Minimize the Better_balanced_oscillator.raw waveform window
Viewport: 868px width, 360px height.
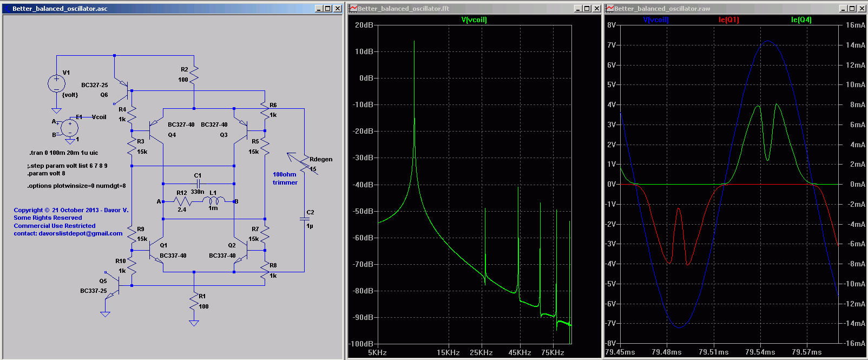pos(843,8)
